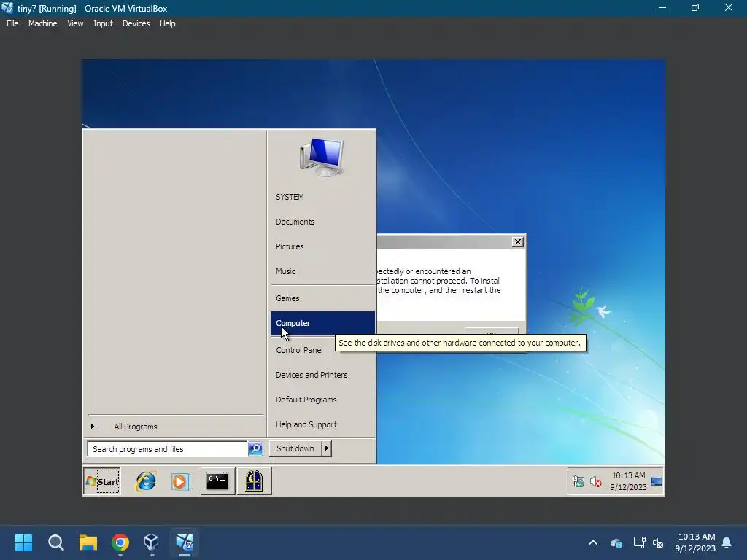
Task: Open Music from the Start menu
Action: [x=322, y=271]
